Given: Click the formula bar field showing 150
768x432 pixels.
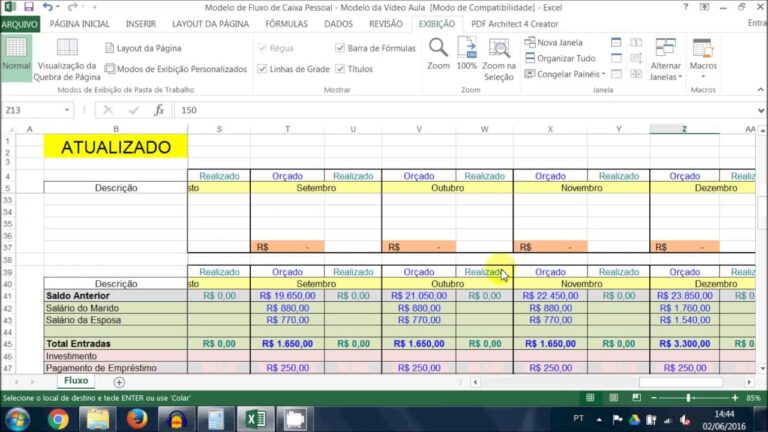Looking at the screenshot, I should 465,110.
